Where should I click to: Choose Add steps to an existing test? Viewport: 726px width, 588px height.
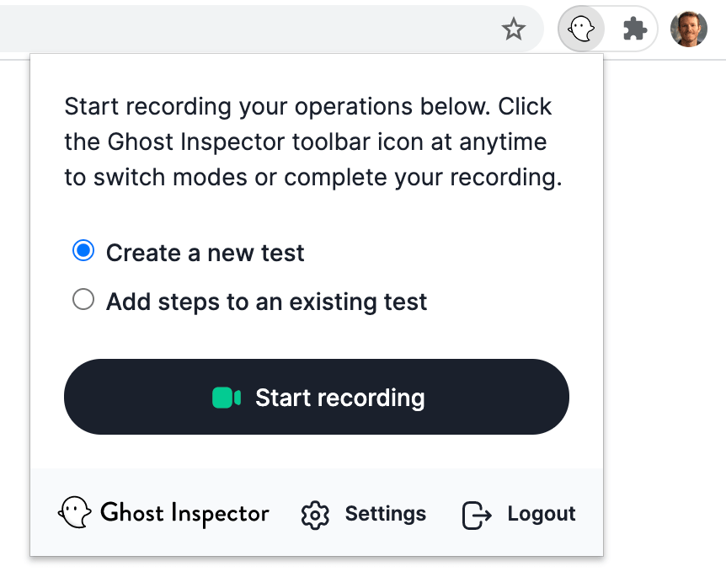click(83, 299)
